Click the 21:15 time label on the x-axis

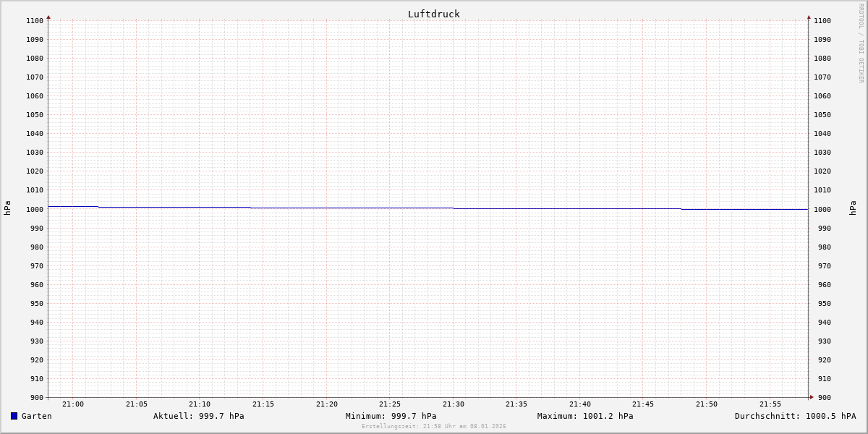(x=263, y=404)
